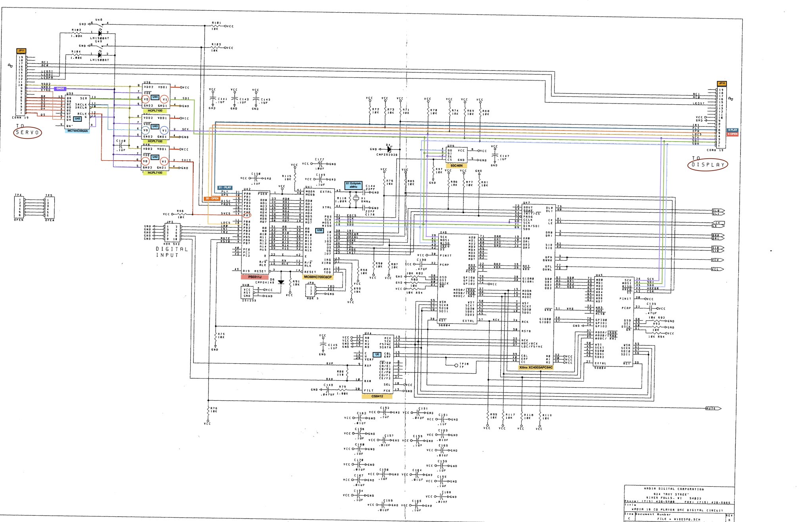This screenshot has width=812, height=522.
Task: Select HCPL7100 label under U42
Action: coord(155,173)
